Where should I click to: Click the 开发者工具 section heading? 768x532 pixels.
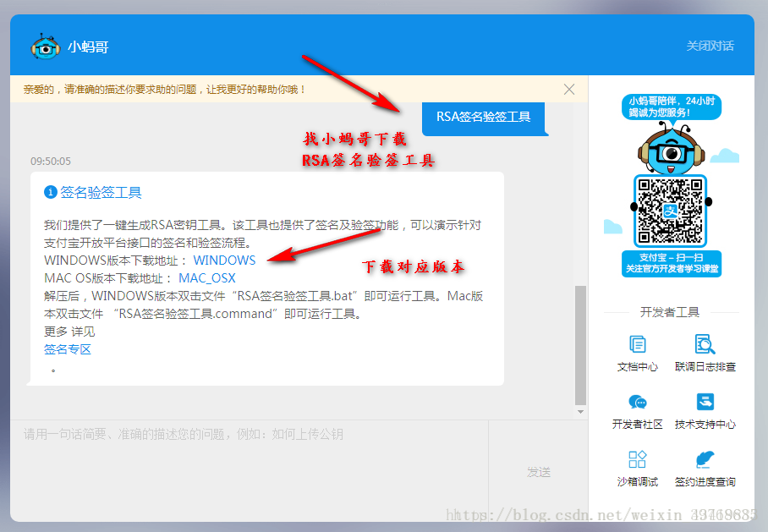point(670,312)
